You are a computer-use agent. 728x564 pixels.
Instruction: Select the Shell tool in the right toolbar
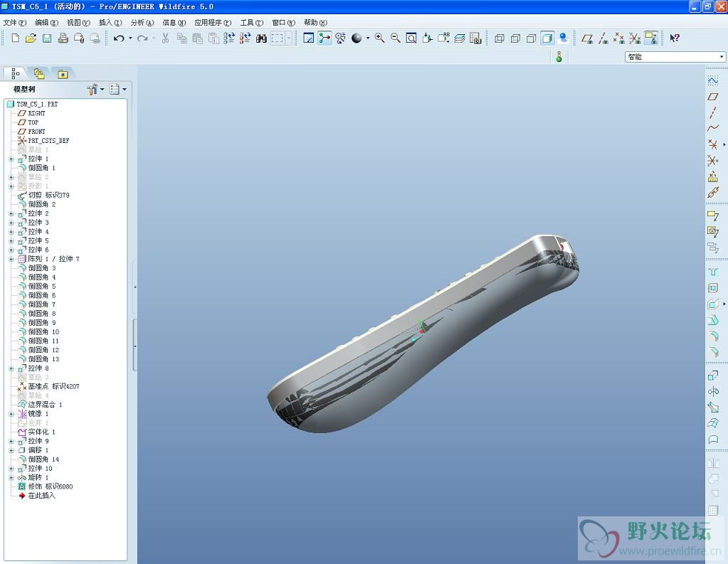pyautogui.click(x=713, y=288)
